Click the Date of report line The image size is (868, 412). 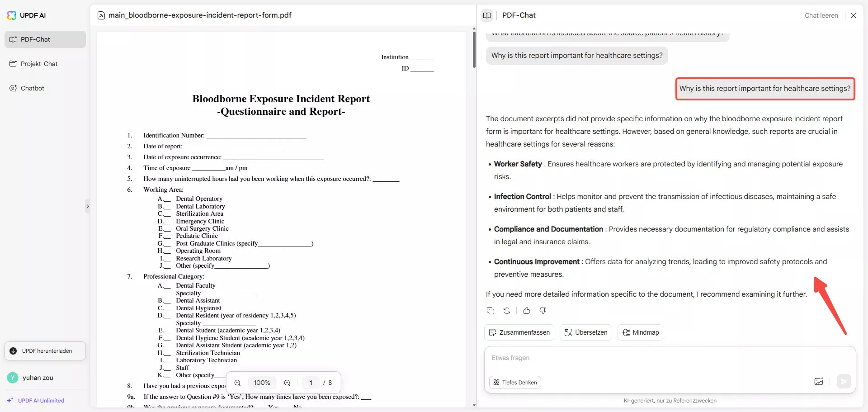(x=213, y=146)
